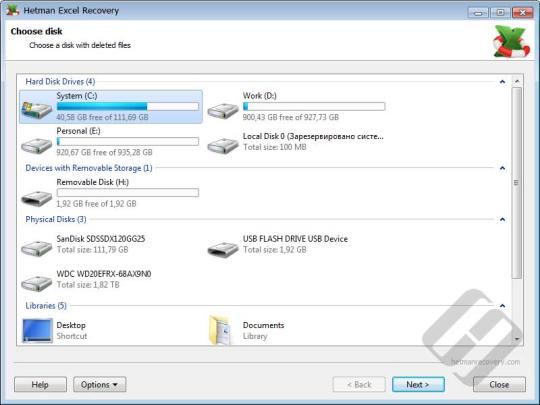
Task: Click the '1,92 GB free of 1,92 GB' text
Action: pos(96,204)
